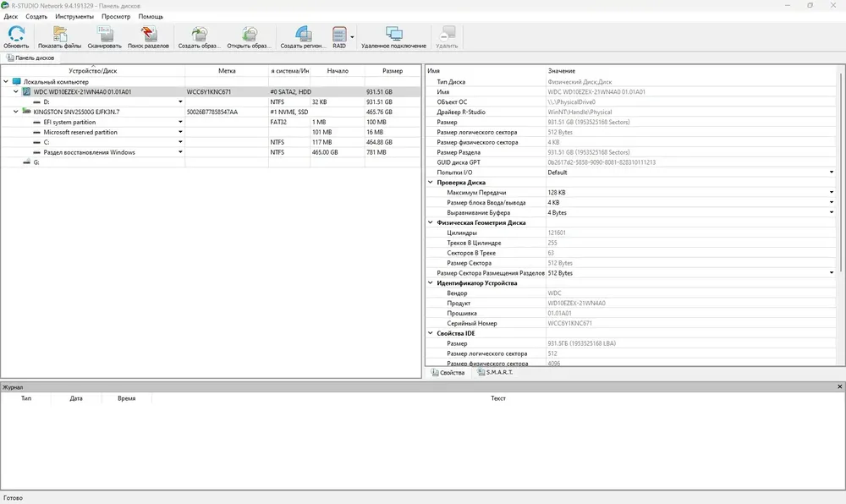Collapse Идентификатор Устройства section
This screenshot has width=846, height=504.
coord(431,283)
